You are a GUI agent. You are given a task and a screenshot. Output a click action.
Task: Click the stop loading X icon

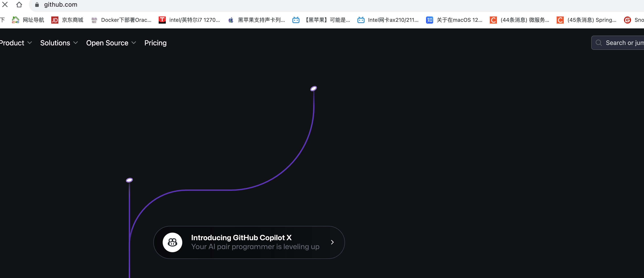(x=5, y=4)
